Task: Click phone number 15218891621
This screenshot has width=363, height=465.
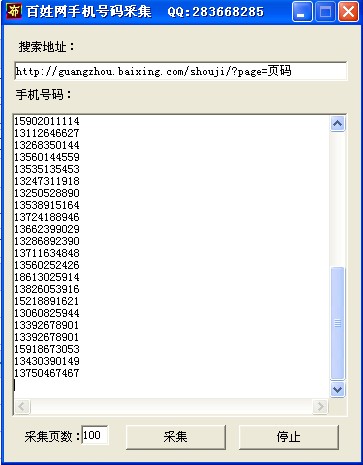Action: 47,301
